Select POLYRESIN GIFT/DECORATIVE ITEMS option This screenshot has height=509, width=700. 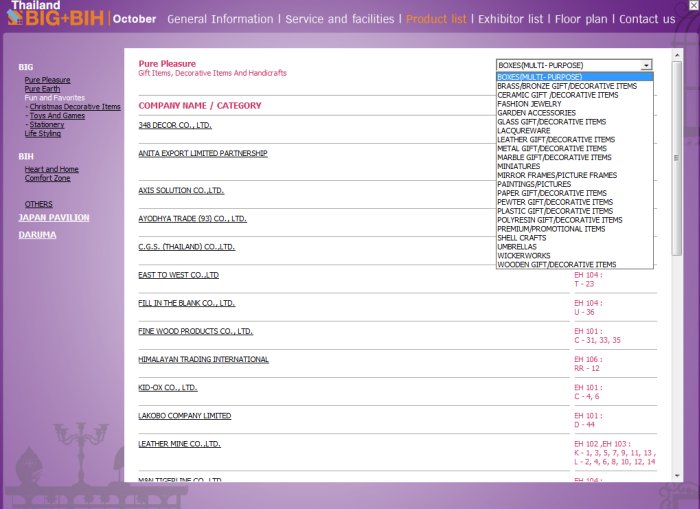point(575,220)
